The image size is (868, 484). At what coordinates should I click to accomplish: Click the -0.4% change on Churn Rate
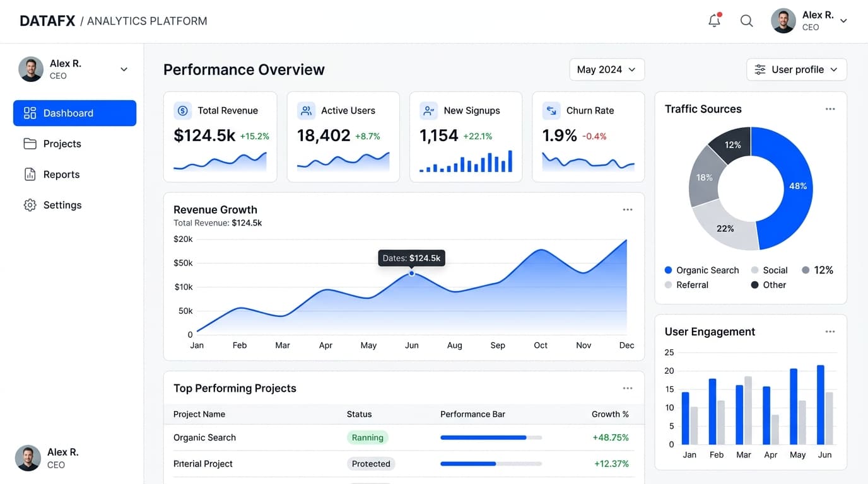click(x=594, y=136)
